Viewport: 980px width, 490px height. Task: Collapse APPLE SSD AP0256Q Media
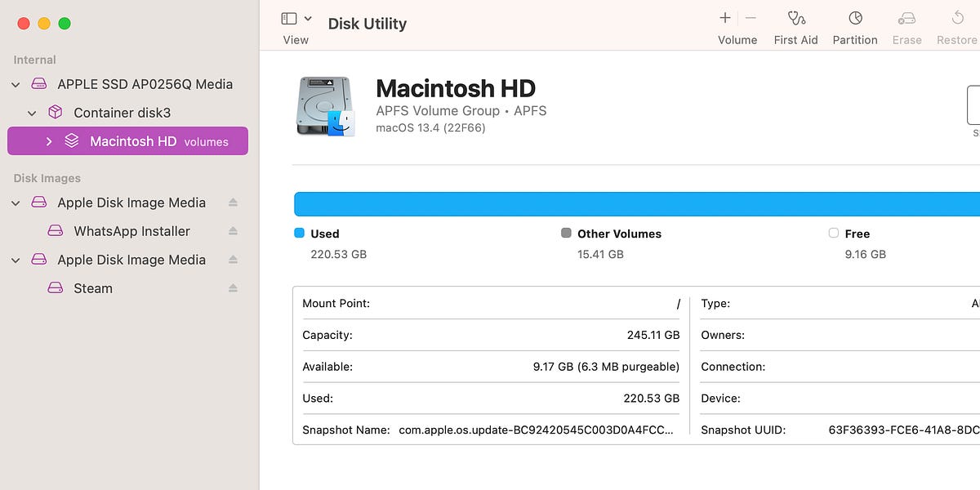(15, 84)
